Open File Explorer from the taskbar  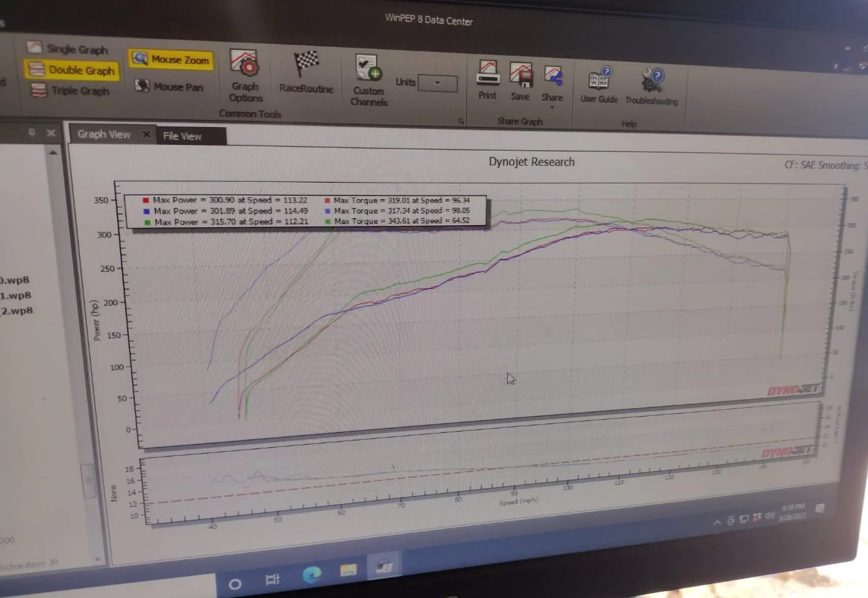click(348, 570)
